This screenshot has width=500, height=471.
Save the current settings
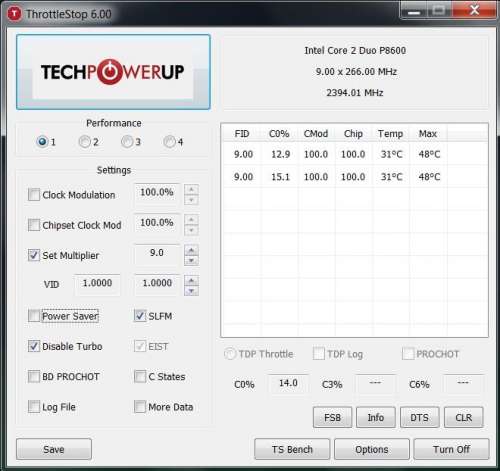click(x=54, y=449)
